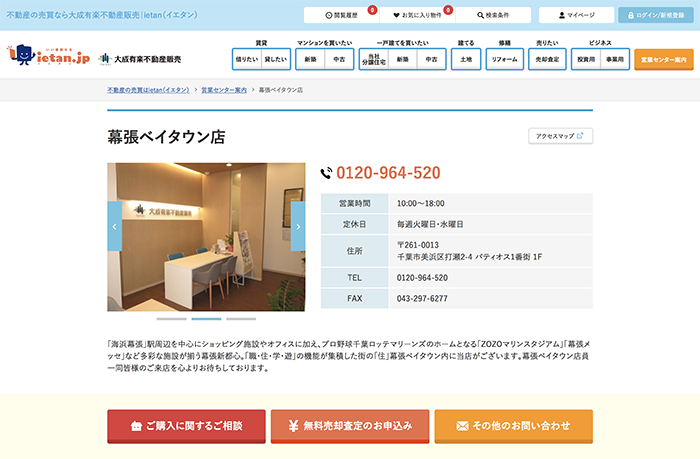Click the 〒261-0013 address cell

pos(490,251)
